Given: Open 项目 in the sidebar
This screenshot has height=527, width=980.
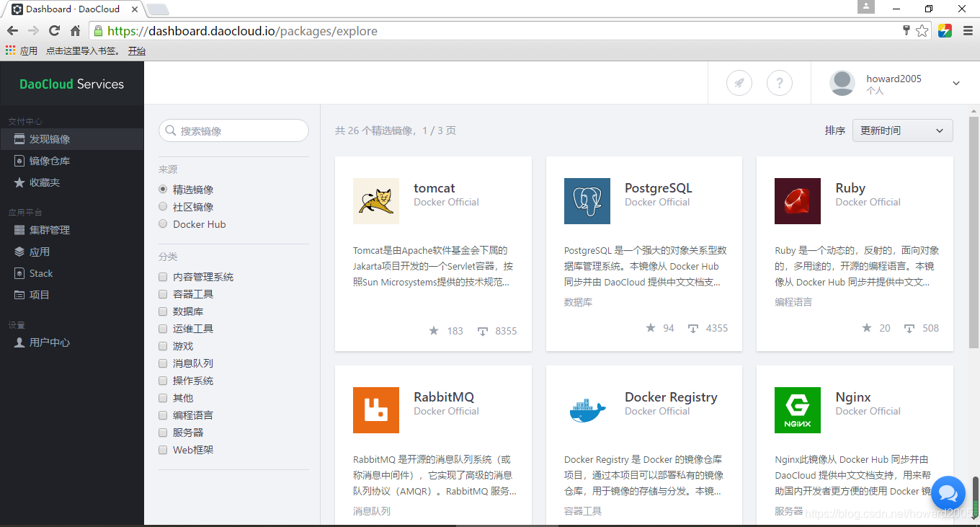Looking at the screenshot, I should click(72, 295).
